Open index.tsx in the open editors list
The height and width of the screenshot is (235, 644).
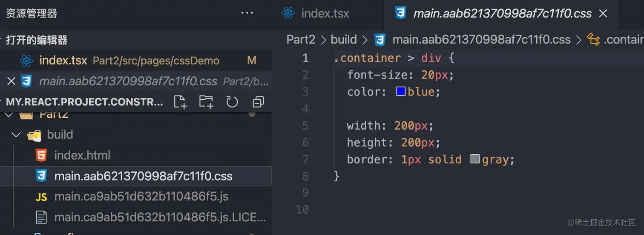[x=135, y=61]
